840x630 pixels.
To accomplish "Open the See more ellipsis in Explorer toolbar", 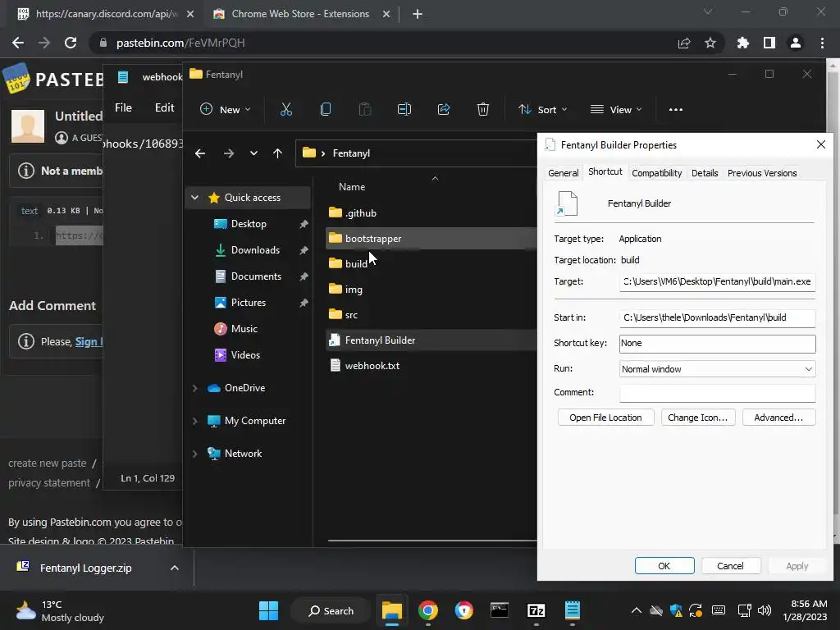I will coord(676,109).
